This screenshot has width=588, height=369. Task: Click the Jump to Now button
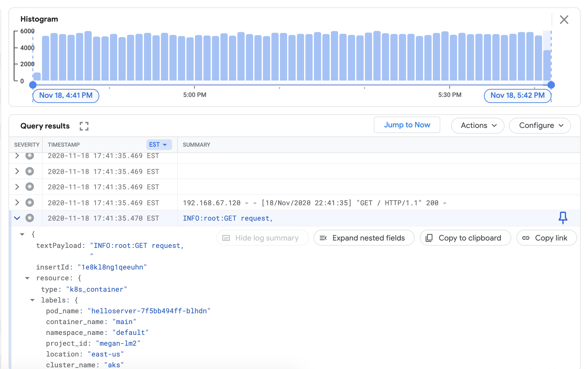(407, 125)
